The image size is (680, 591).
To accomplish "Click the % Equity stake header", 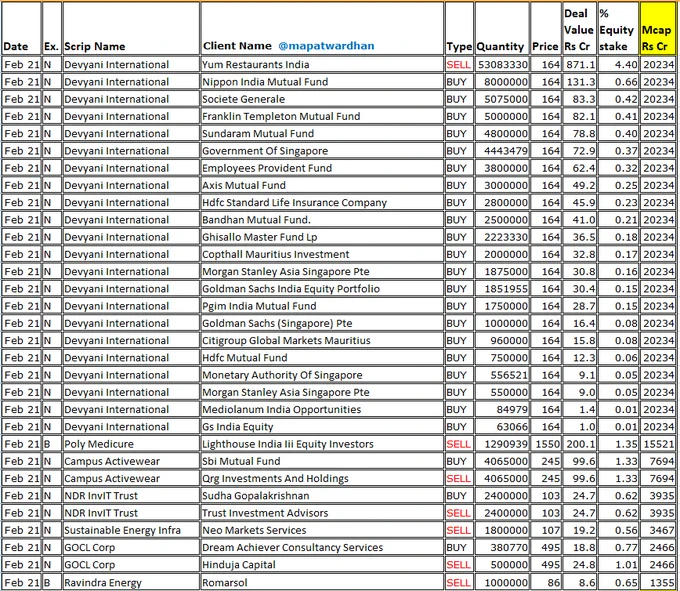I will pyautogui.click(x=618, y=28).
